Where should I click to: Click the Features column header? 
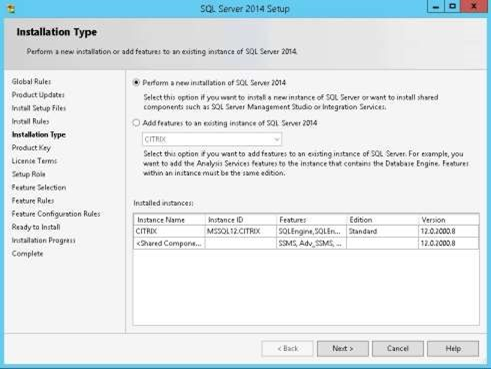(x=311, y=220)
